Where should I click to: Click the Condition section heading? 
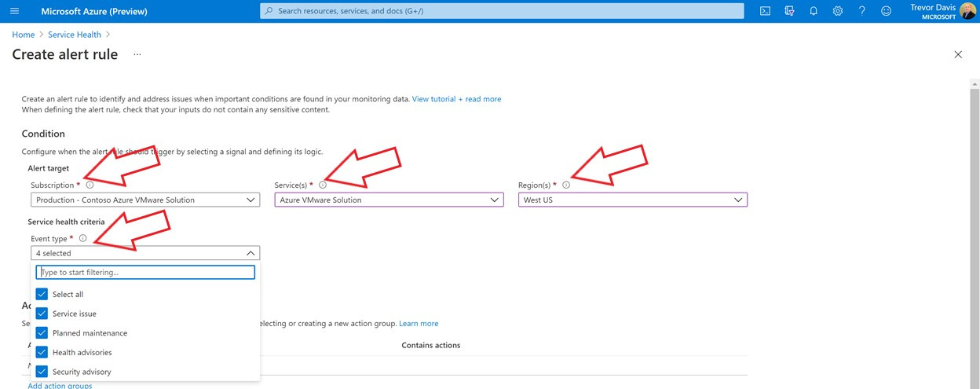[43, 134]
